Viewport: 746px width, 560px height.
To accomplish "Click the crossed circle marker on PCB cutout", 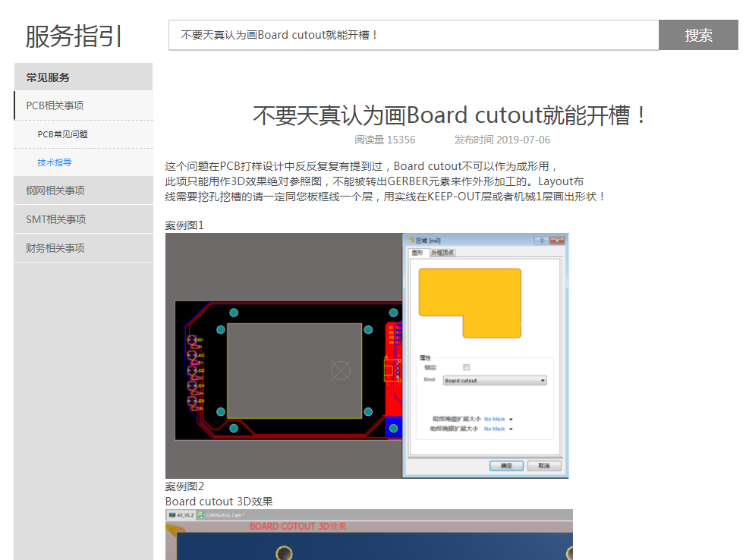I will (342, 370).
